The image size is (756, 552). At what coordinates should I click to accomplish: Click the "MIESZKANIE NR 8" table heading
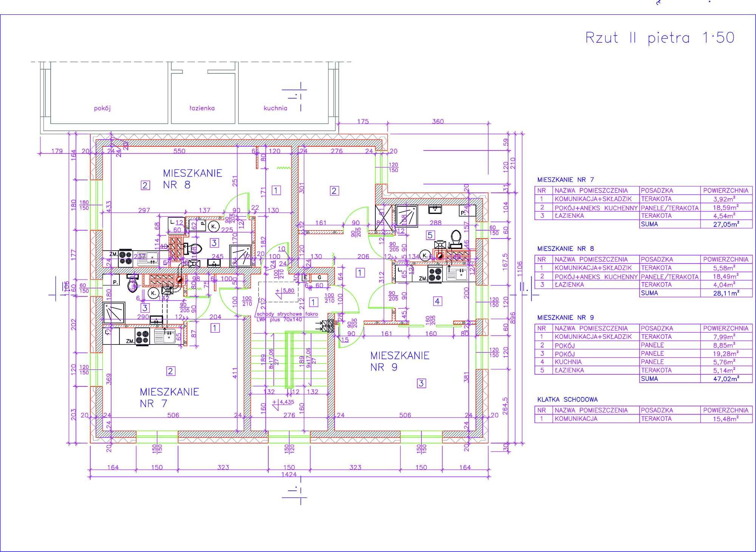pyautogui.click(x=565, y=248)
